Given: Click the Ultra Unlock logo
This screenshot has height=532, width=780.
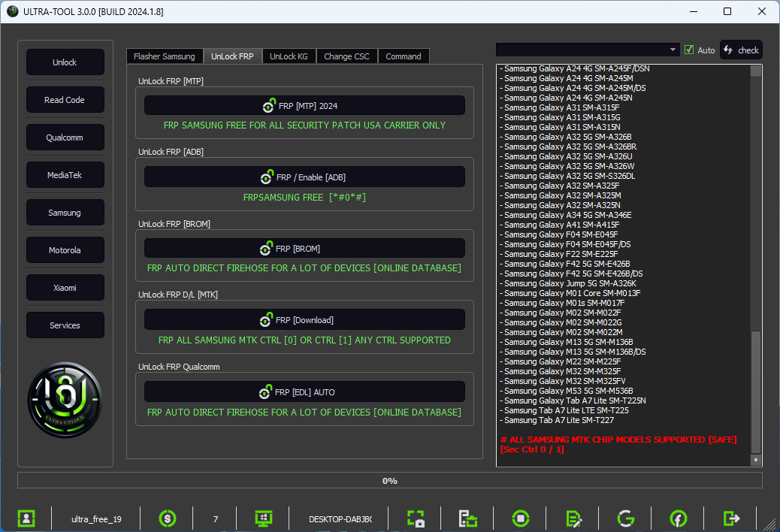Looking at the screenshot, I should point(65,401).
